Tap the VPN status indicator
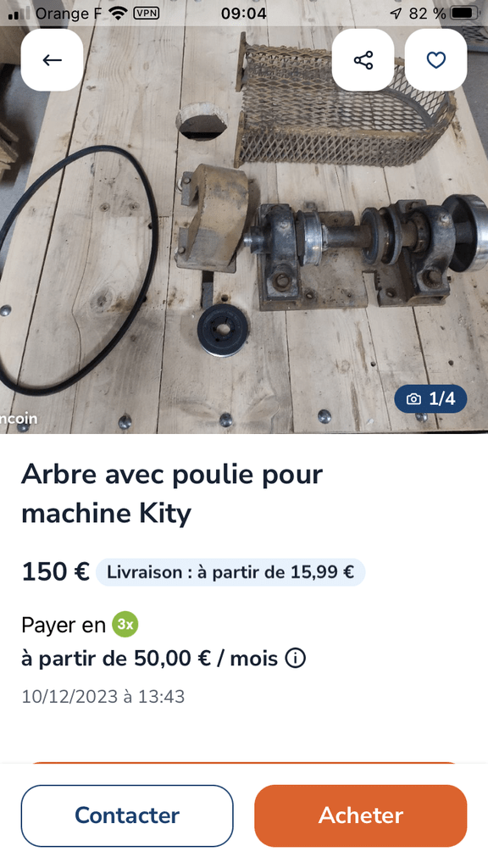The image size is (488, 868). [147, 14]
